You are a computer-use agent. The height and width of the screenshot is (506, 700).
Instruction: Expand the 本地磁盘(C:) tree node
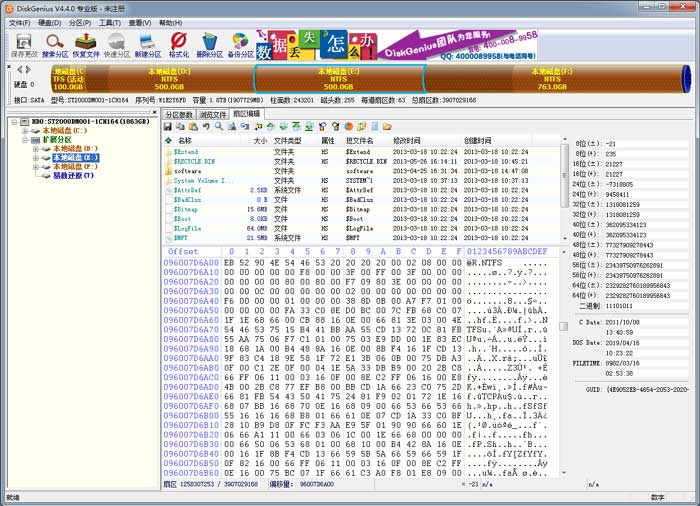coord(25,131)
